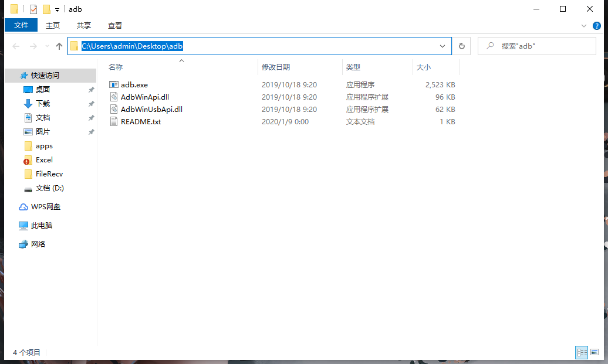Create a new folder via Quick Access Toolbar
The height and width of the screenshot is (364, 608).
[46, 9]
